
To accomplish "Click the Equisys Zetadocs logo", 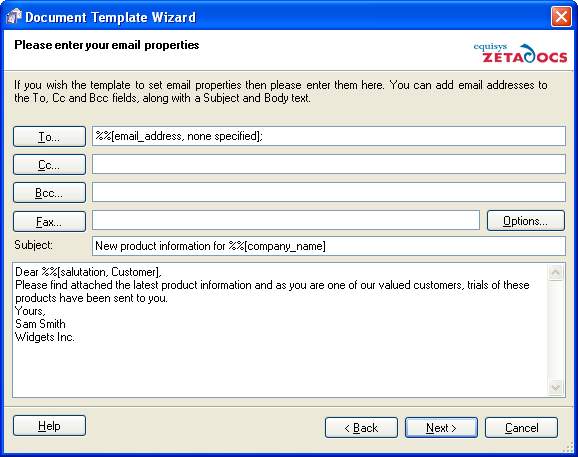I will point(520,53).
